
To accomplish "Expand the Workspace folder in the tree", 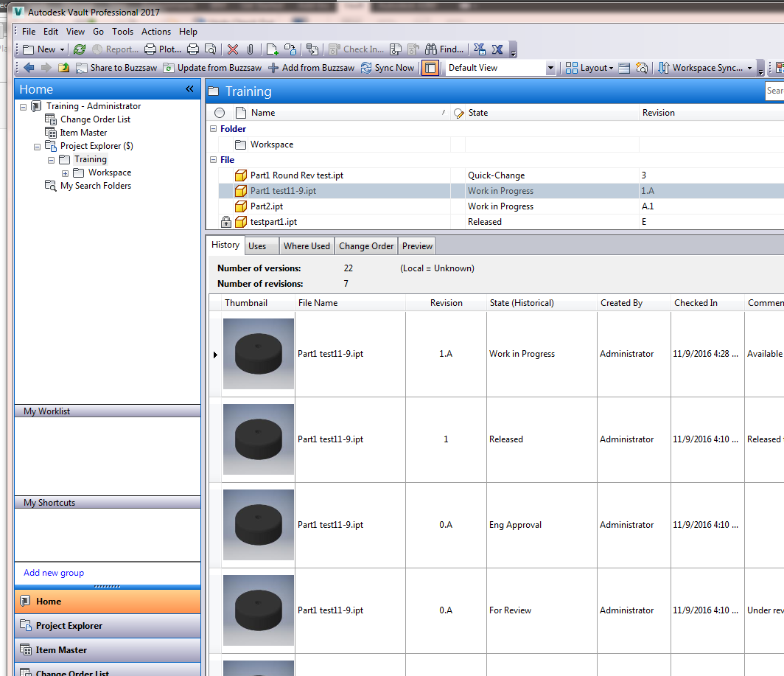I will (65, 172).
